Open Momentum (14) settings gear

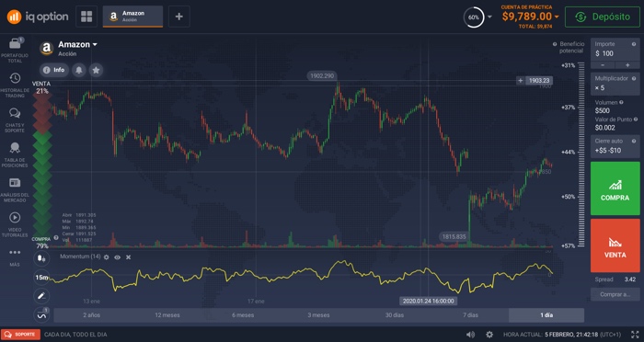point(107,257)
